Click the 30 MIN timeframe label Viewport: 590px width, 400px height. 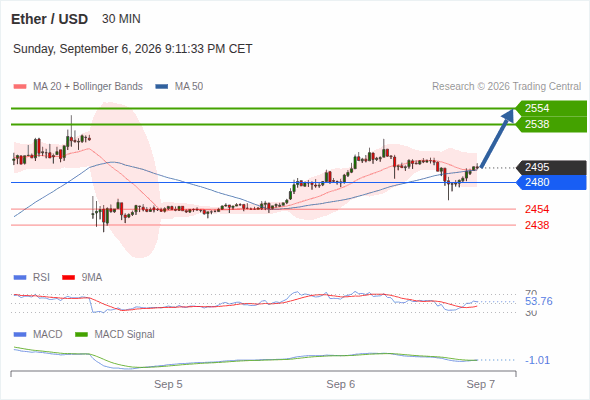(x=121, y=19)
